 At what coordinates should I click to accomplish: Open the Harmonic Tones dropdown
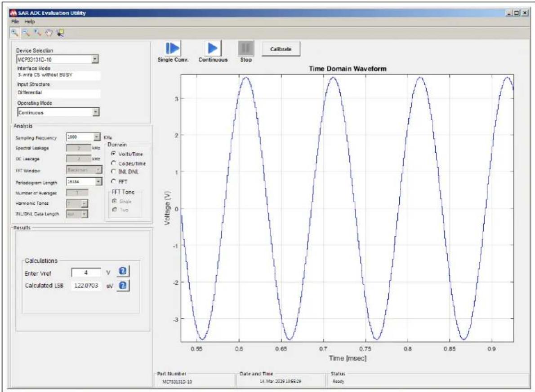click(x=84, y=204)
